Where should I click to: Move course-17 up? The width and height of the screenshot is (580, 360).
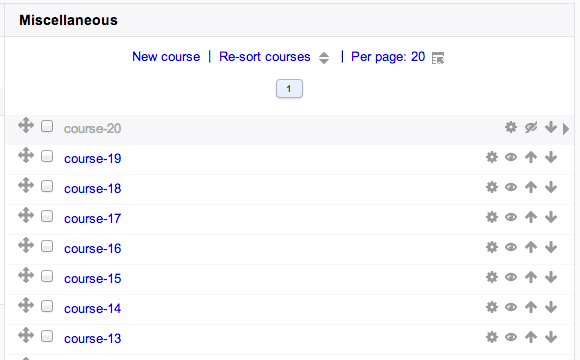531,217
